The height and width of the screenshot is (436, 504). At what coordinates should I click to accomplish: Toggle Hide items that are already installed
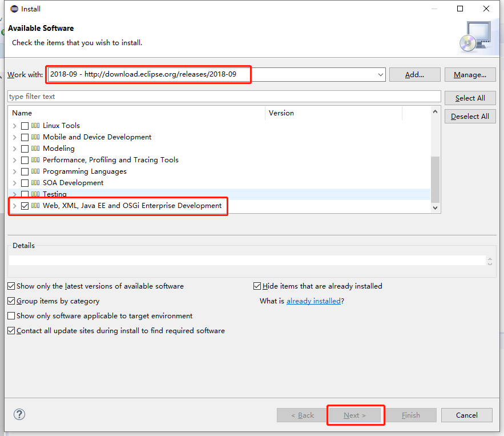click(x=257, y=286)
